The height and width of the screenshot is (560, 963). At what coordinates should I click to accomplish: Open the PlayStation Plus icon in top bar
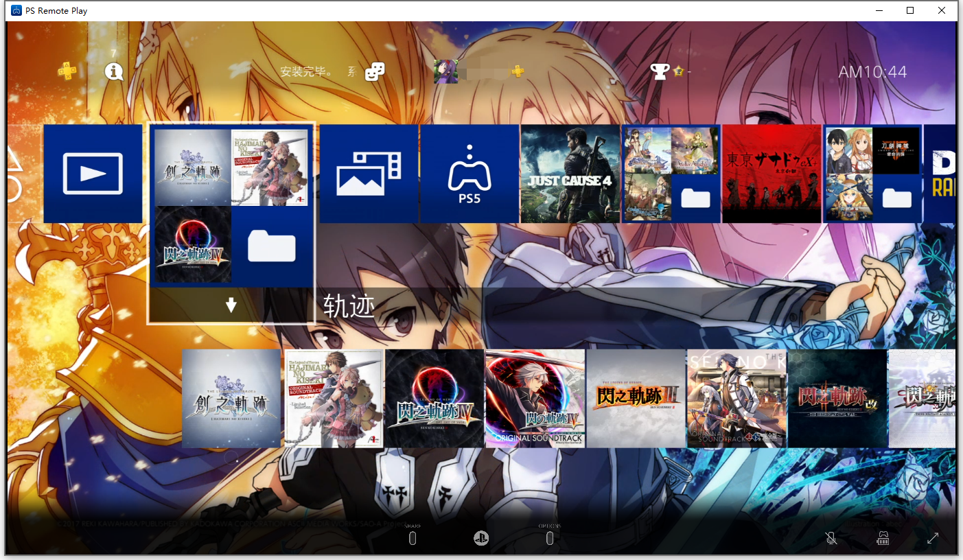66,71
